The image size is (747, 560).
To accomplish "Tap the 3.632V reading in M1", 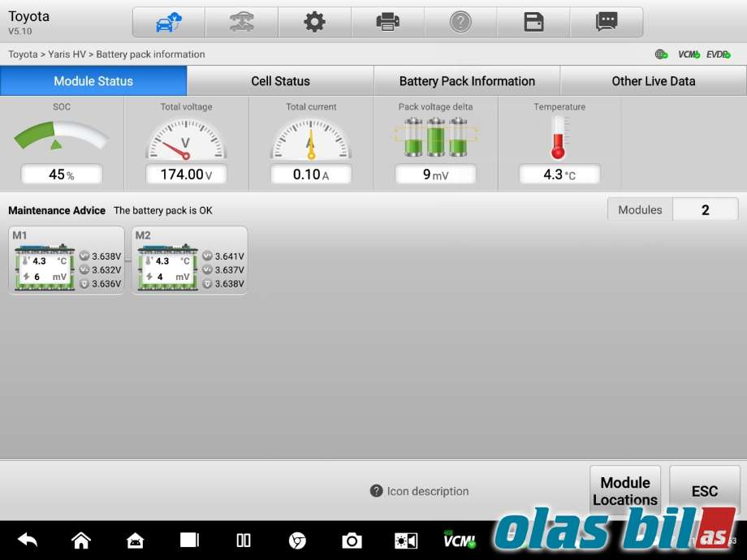I will pyautogui.click(x=106, y=270).
